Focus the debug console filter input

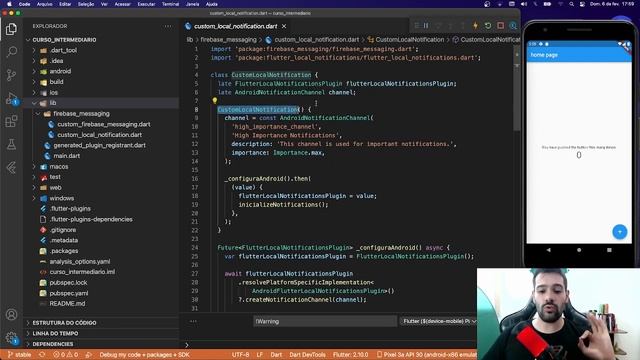[x=325, y=321]
